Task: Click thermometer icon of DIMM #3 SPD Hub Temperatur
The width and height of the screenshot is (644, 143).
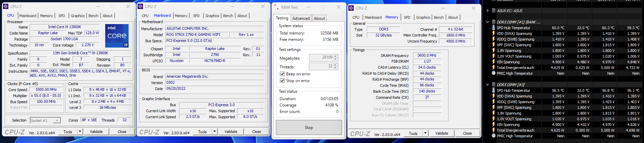Action: (x=494, y=90)
